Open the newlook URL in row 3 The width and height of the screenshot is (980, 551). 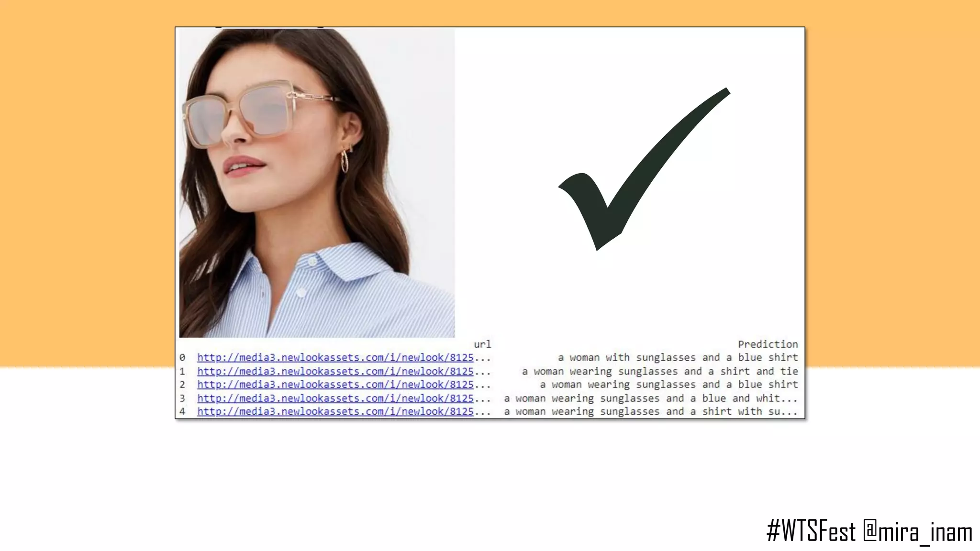[335, 398]
